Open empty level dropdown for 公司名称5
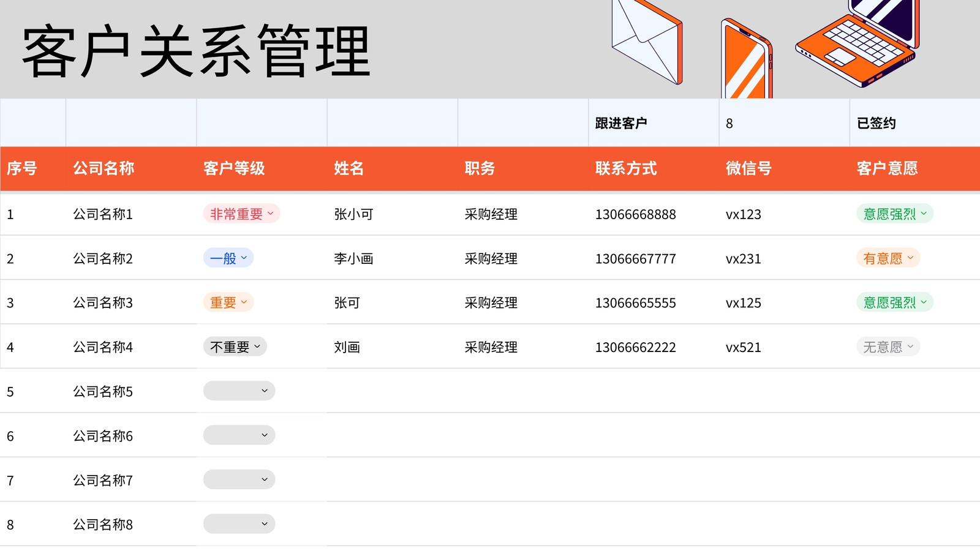 tap(239, 391)
